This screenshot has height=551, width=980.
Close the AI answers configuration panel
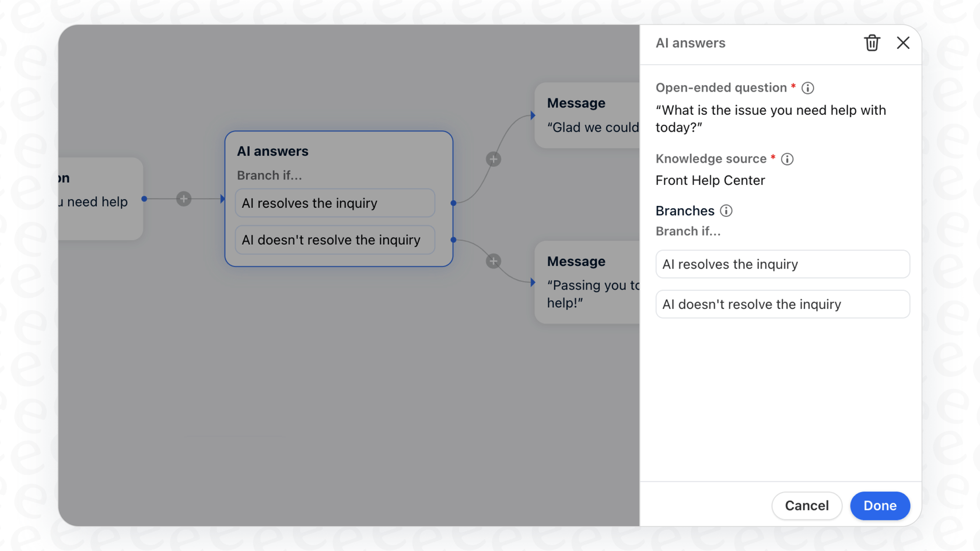click(x=903, y=43)
